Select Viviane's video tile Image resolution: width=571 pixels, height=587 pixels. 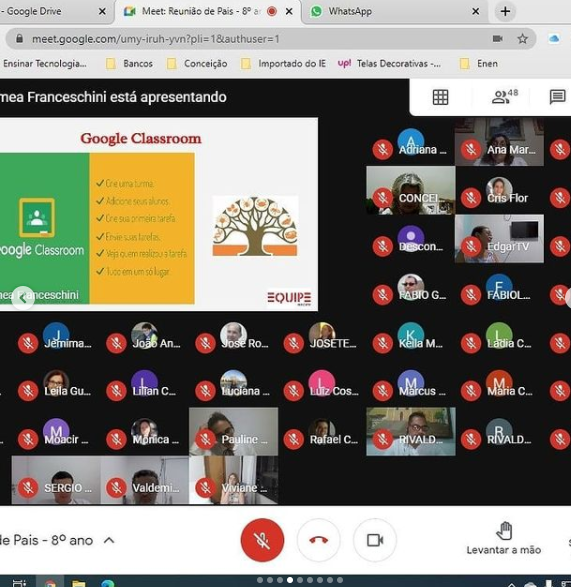(234, 480)
